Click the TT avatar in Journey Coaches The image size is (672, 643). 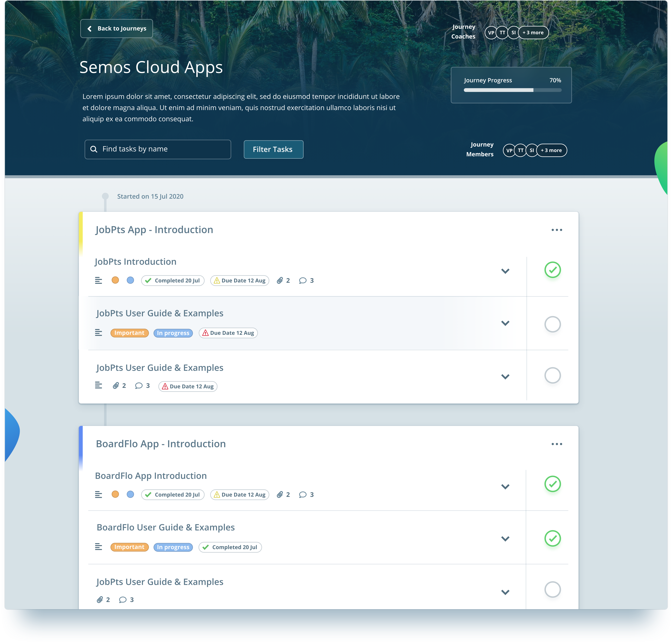coord(502,32)
